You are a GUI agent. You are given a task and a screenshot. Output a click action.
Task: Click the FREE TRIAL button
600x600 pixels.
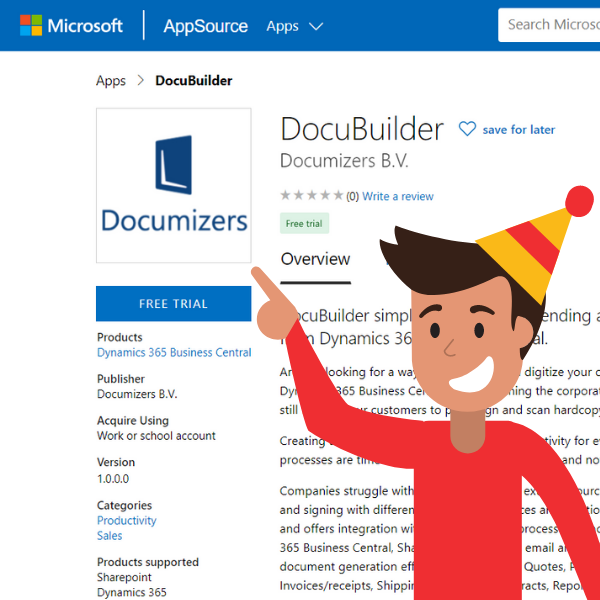174,303
